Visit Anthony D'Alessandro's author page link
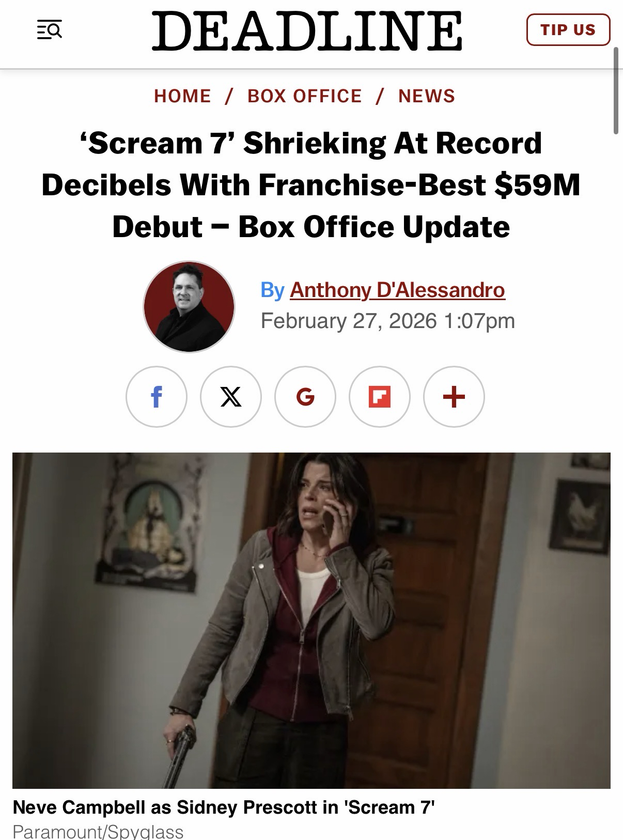 [397, 290]
